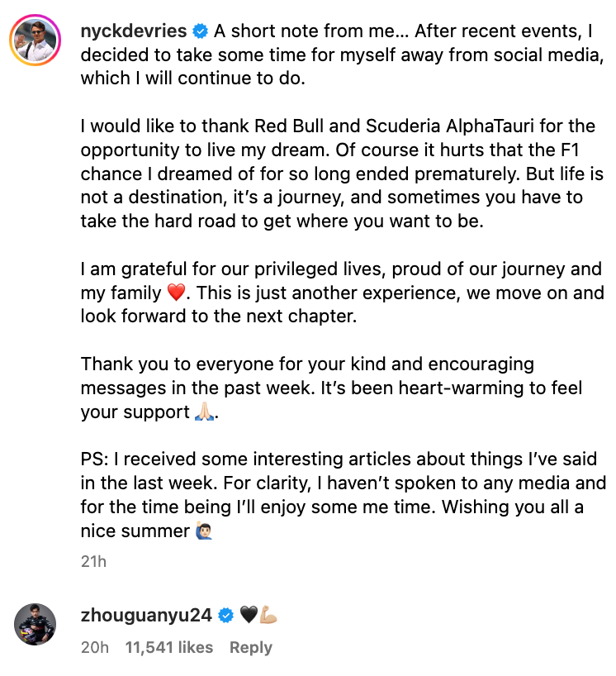Open the nyckdevries username link
Screen dimensions: 616x676
click(134, 31)
